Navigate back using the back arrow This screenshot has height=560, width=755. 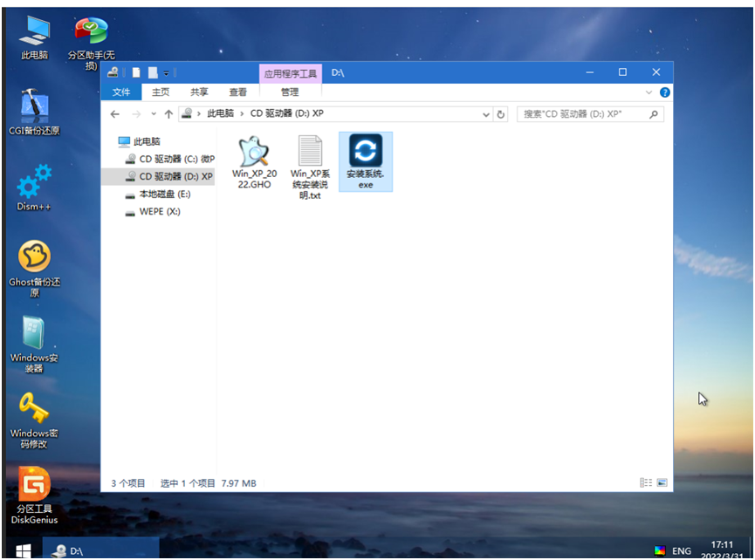pyautogui.click(x=114, y=113)
